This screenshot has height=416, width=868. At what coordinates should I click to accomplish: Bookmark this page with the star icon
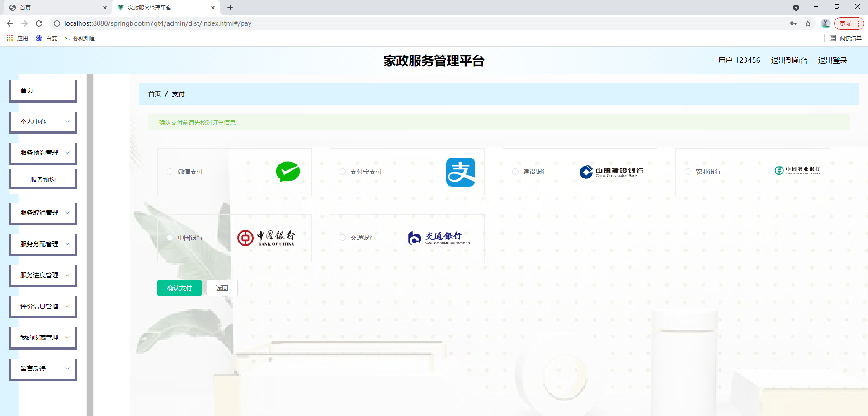[808, 23]
